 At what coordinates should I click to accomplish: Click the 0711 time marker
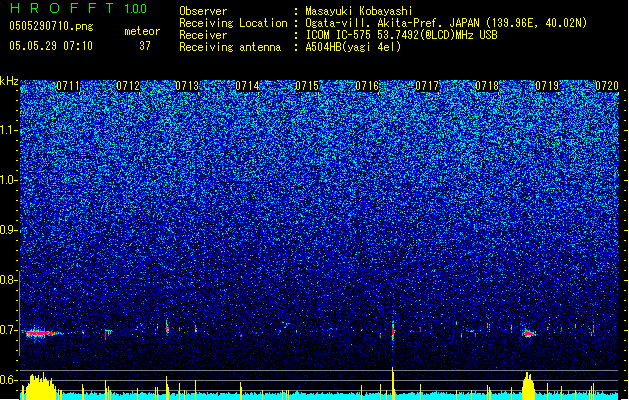point(68,86)
